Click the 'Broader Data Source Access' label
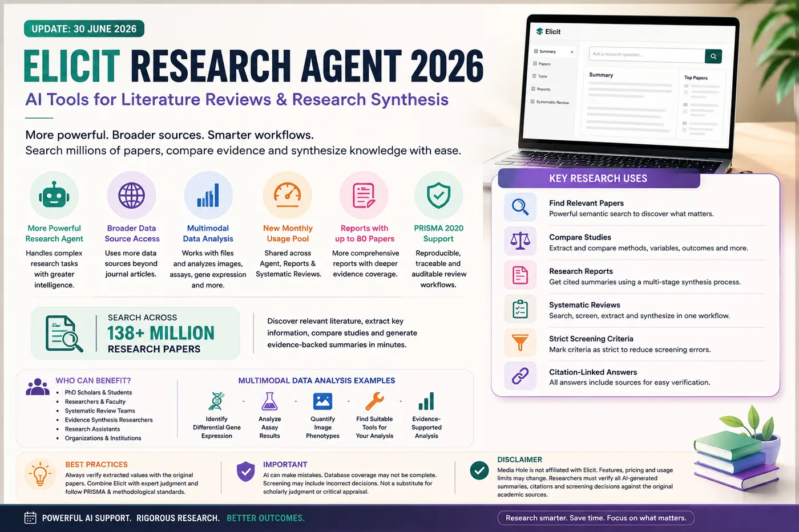The height and width of the screenshot is (532, 799). pyautogui.click(x=132, y=233)
